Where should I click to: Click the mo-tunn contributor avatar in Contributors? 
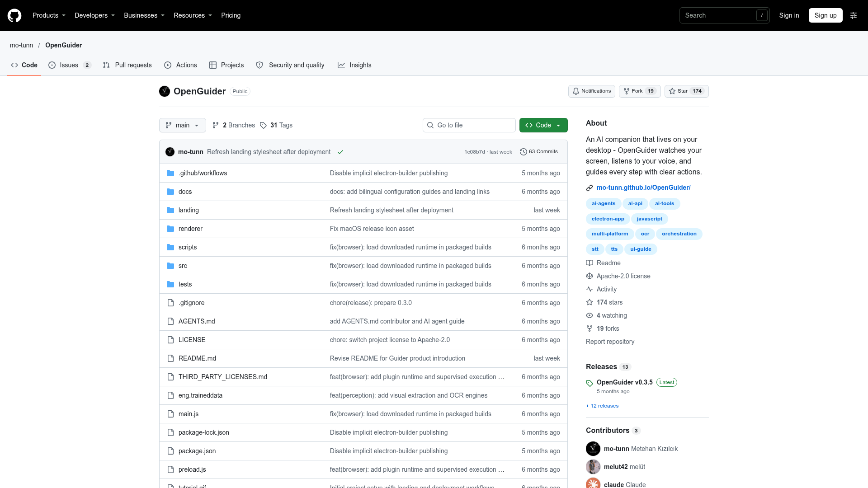[x=593, y=449]
